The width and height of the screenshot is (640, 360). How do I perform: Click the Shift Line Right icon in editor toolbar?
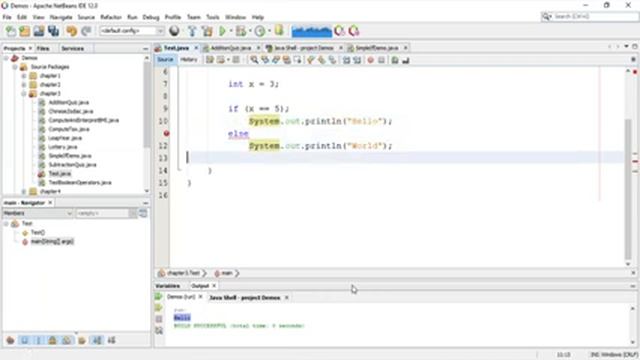357,60
